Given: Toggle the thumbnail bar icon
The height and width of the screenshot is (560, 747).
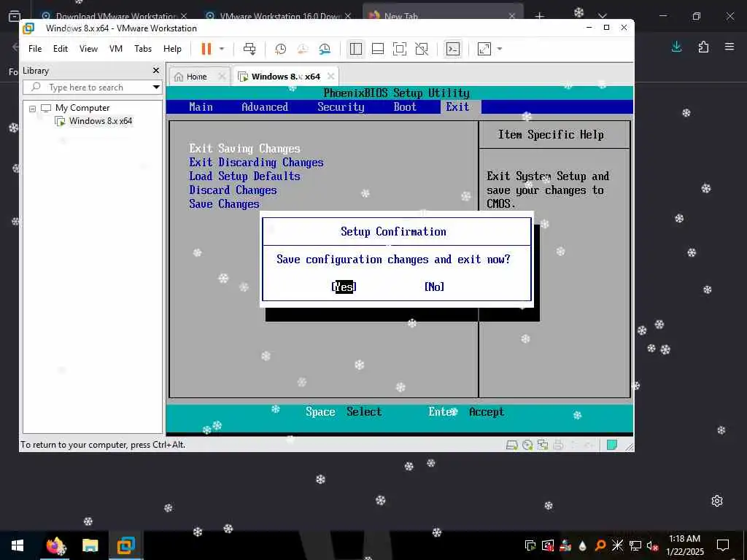Looking at the screenshot, I should point(378,49).
